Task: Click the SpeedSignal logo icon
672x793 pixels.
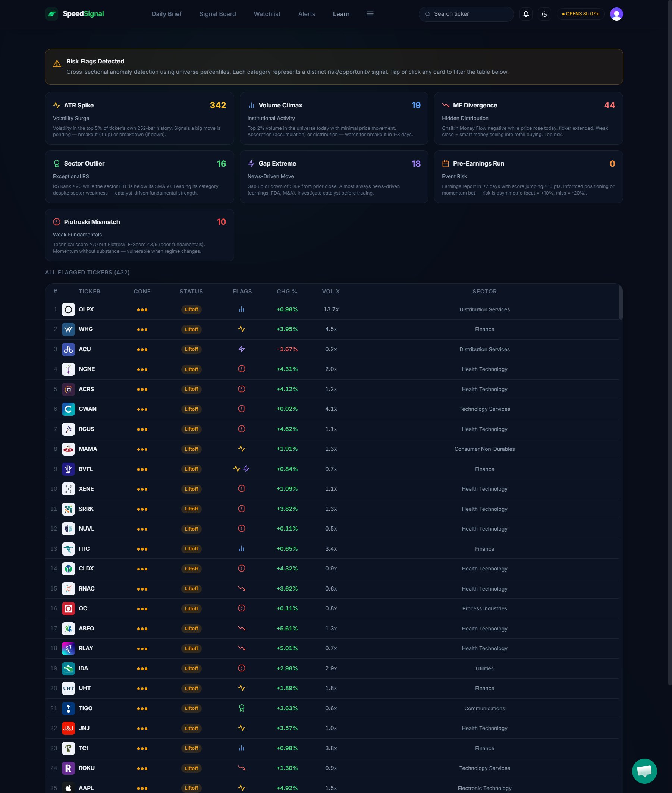Action: (51, 14)
